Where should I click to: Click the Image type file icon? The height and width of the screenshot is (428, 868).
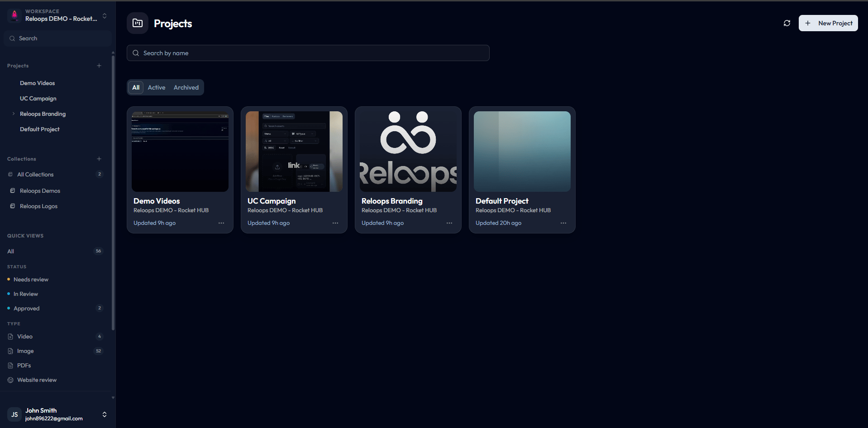10,351
